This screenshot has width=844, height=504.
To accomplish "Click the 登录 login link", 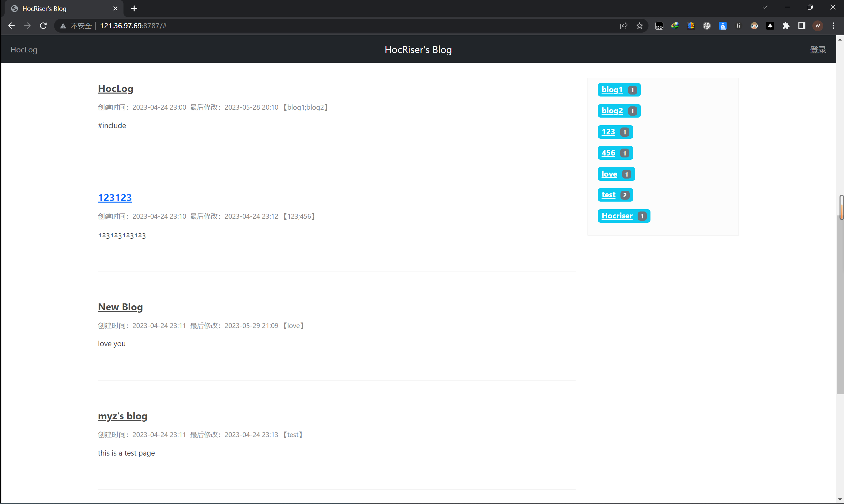I will [x=818, y=50].
